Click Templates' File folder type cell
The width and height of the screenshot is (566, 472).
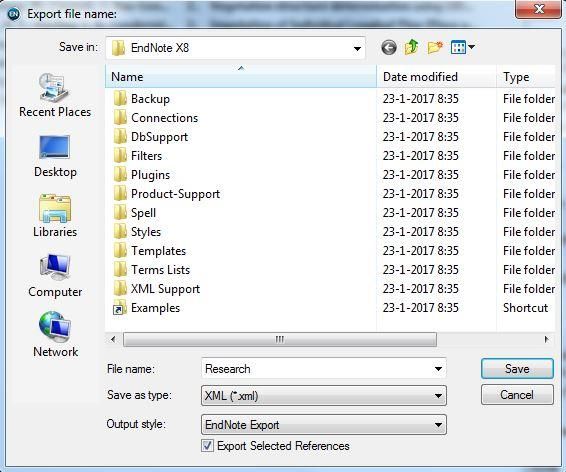point(529,251)
